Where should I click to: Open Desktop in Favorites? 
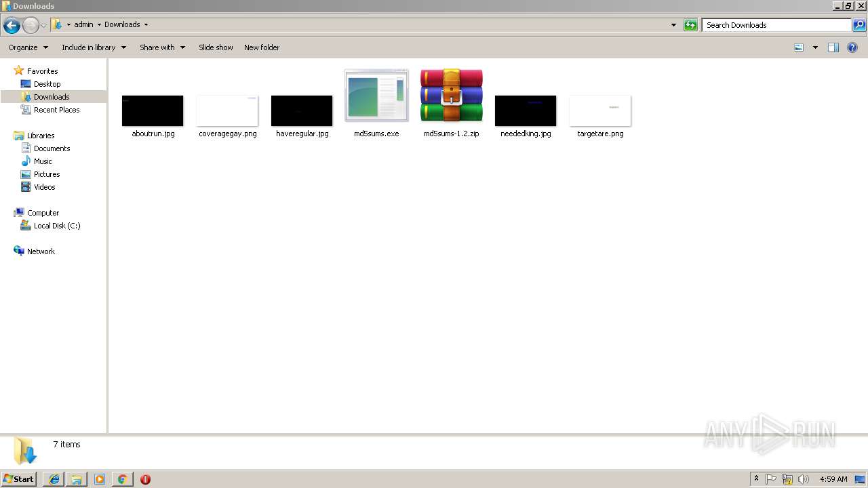pos(47,84)
